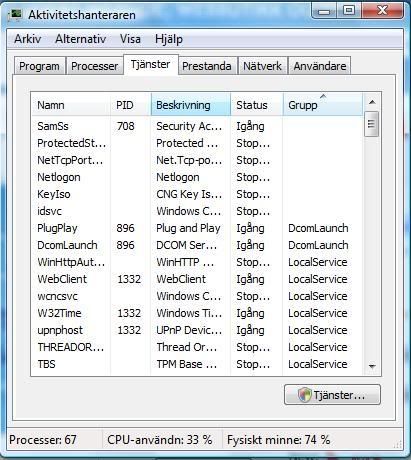The width and height of the screenshot is (411, 460).
Task: Select the PlugPlay service row
Action: 197,228
